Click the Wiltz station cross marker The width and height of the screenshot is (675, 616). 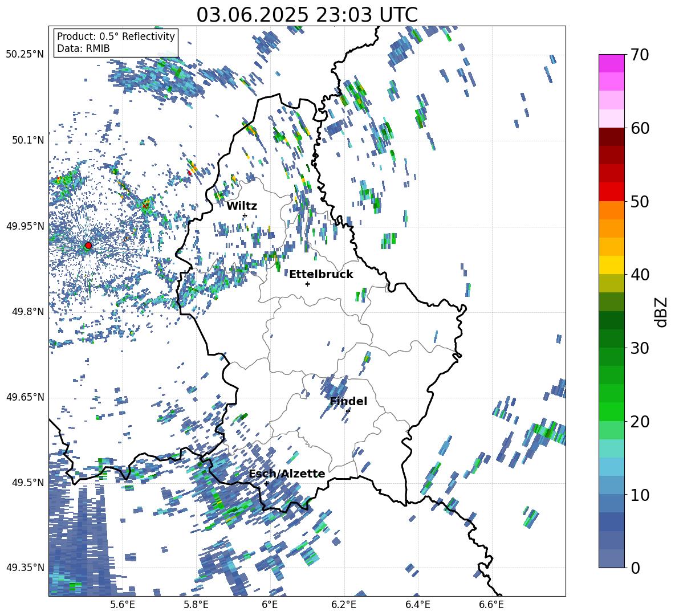coord(245,215)
